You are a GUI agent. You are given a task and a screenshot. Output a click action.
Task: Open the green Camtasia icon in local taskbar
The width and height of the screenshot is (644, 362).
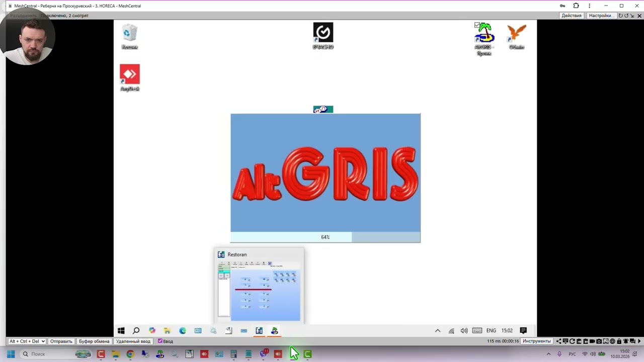(307, 354)
